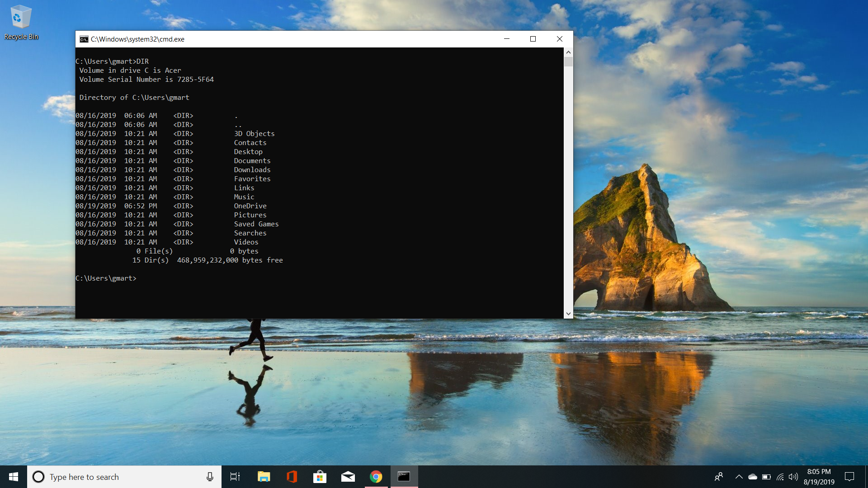Click the microphone icon in search box
This screenshot has width=868, height=488.
point(210,477)
